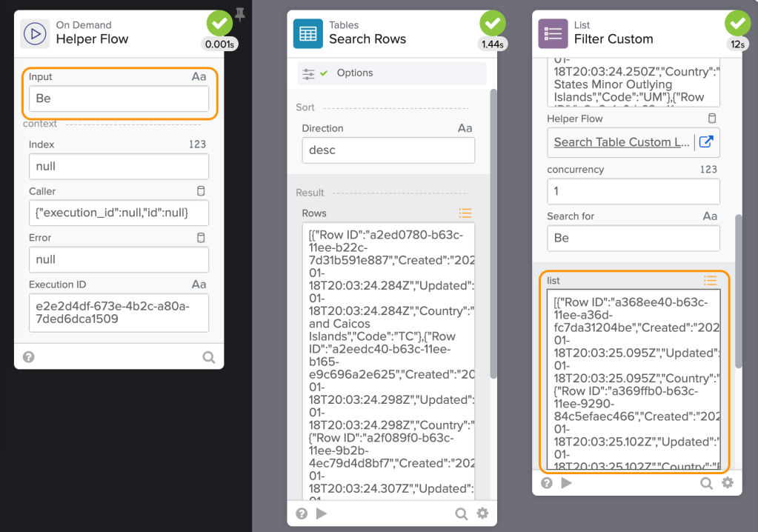Click the Tables Search Rows card icon

click(x=307, y=33)
